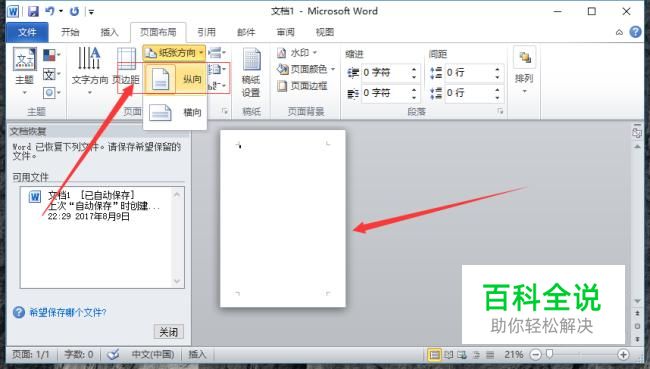The height and width of the screenshot is (369, 650).
Task: Undo last action with the undo arrow
Action: coord(50,11)
